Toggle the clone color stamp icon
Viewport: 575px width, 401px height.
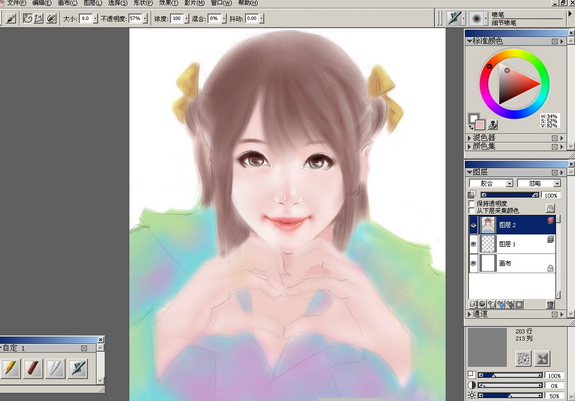(493, 125)
